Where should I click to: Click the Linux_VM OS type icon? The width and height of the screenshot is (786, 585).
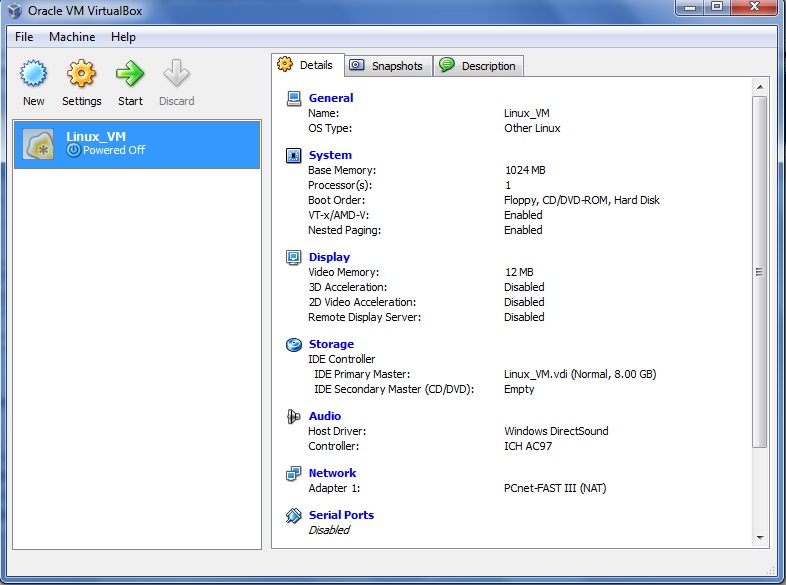pyautogui.click(x=39, y=144)
